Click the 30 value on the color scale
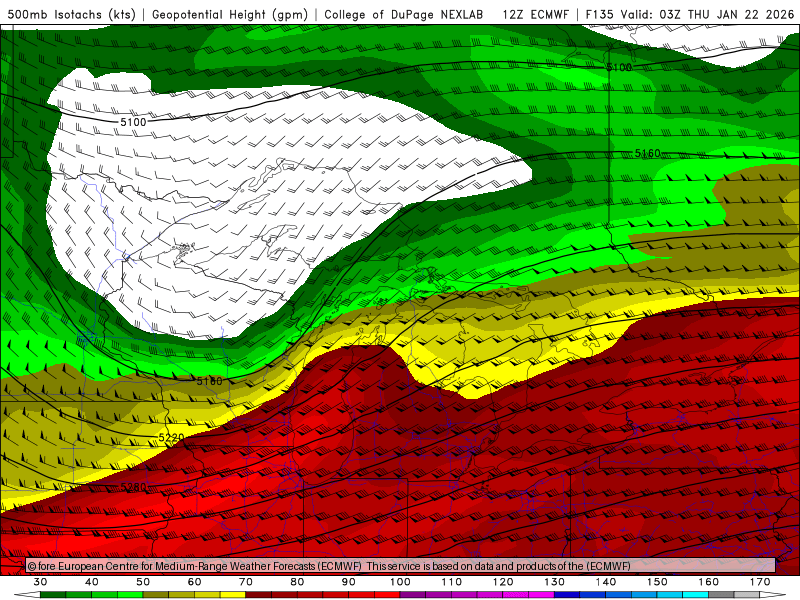Viewport: 800px width, 600px height. pos(40,582)
